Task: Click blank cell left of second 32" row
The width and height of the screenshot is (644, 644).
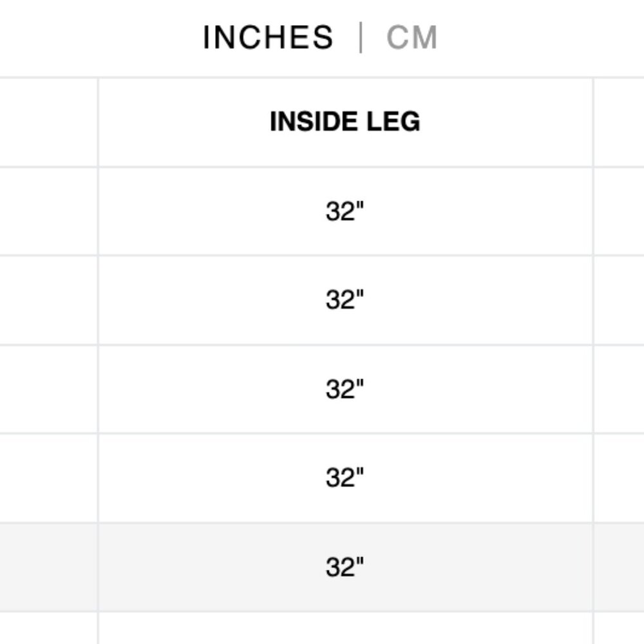Action: tap(48, 300)
